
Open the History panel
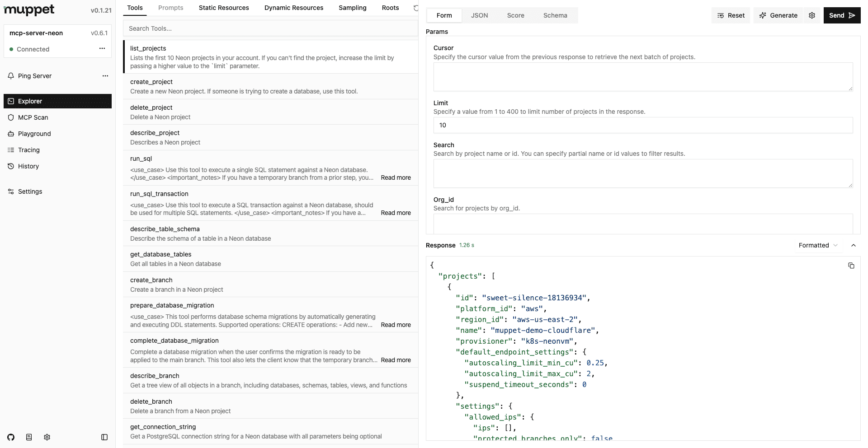[x=28, y=166]
